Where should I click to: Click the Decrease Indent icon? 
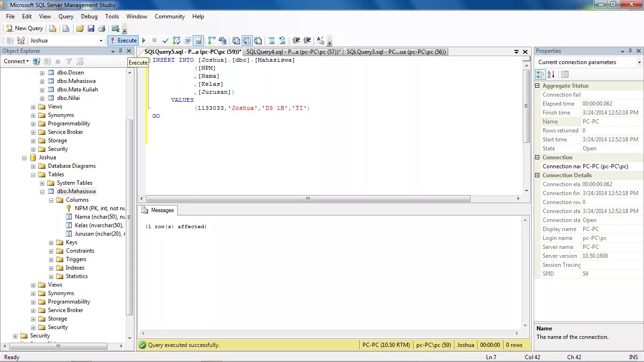click(296, 41)
